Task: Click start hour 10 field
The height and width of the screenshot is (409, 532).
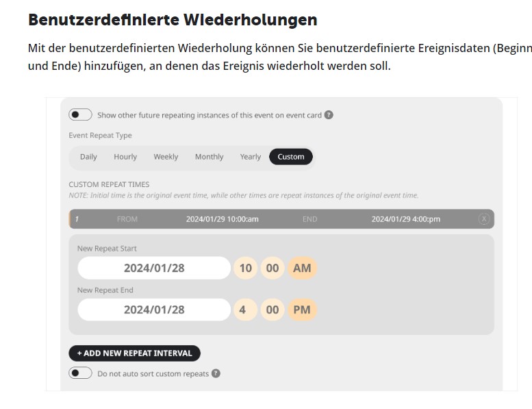Action: 245,268
